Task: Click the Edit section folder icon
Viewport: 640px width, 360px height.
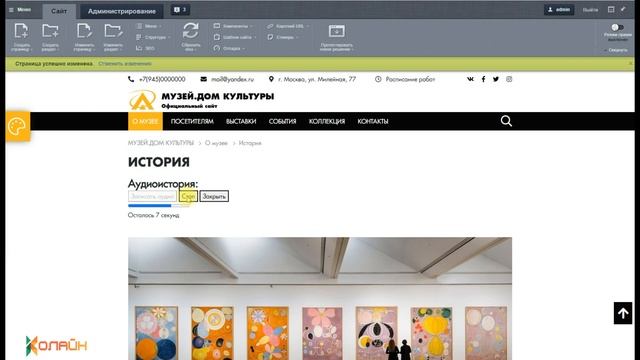Action: tap(113, 31)
